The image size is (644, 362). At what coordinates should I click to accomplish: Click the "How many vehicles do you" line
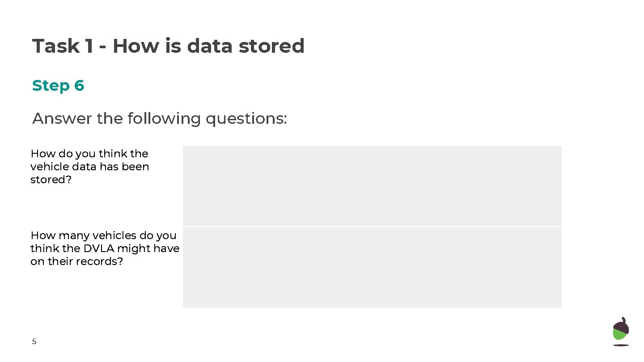(103, 235)
